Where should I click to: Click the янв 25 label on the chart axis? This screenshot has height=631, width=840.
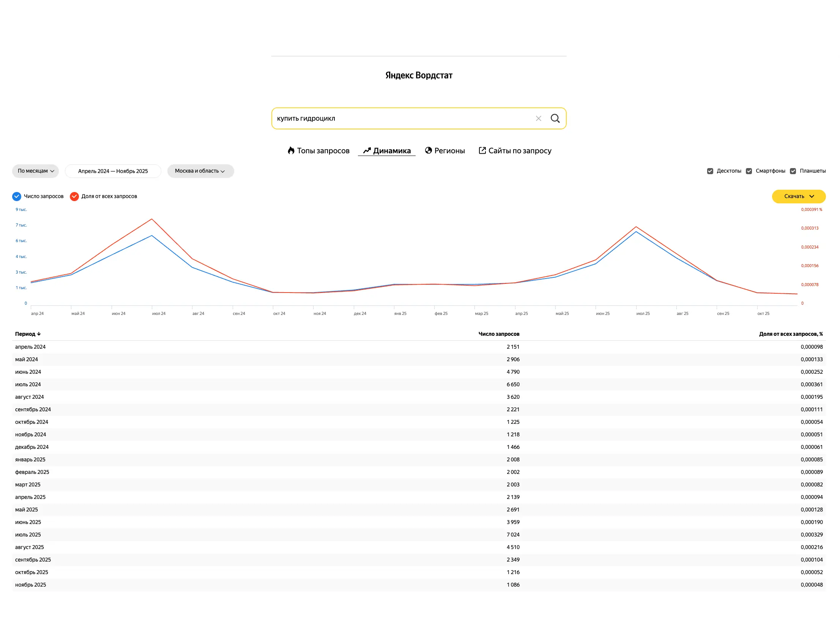(400, 313)
